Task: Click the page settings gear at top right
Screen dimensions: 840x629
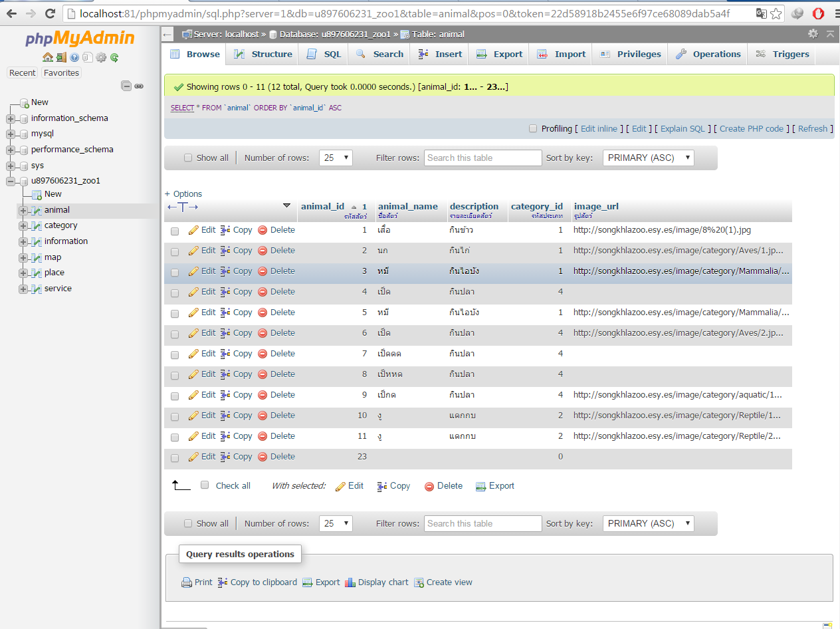Action: pos(813,34)
